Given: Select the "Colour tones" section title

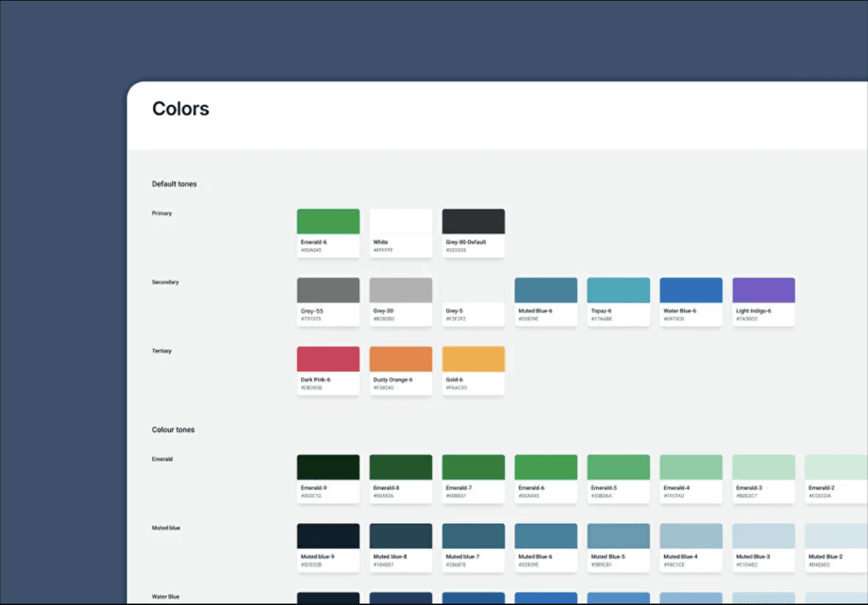Looking at the screenshot, I should click(x=173, y=430).
